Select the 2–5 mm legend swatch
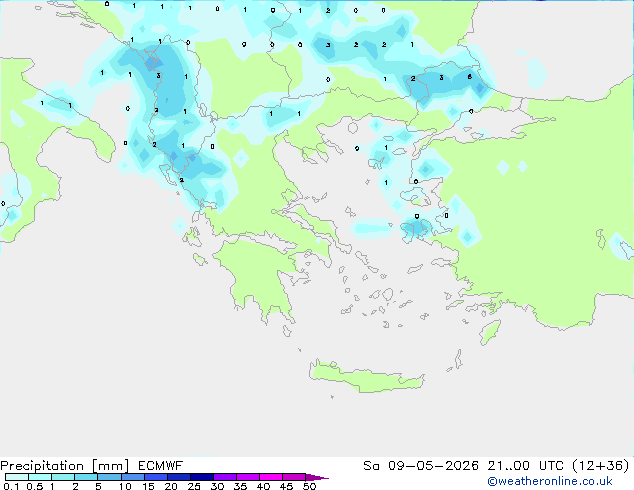Viewport: 634px width, 490px height. click(86, 477)
